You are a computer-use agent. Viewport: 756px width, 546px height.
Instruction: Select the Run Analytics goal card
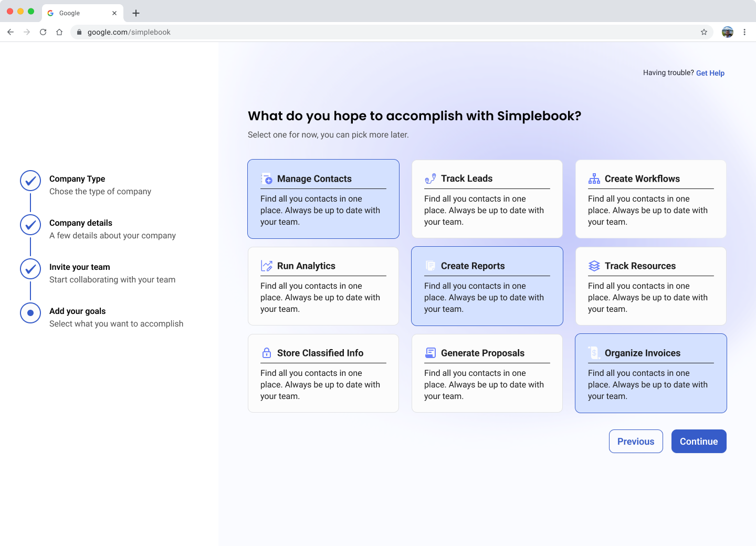tap(323, 286)
